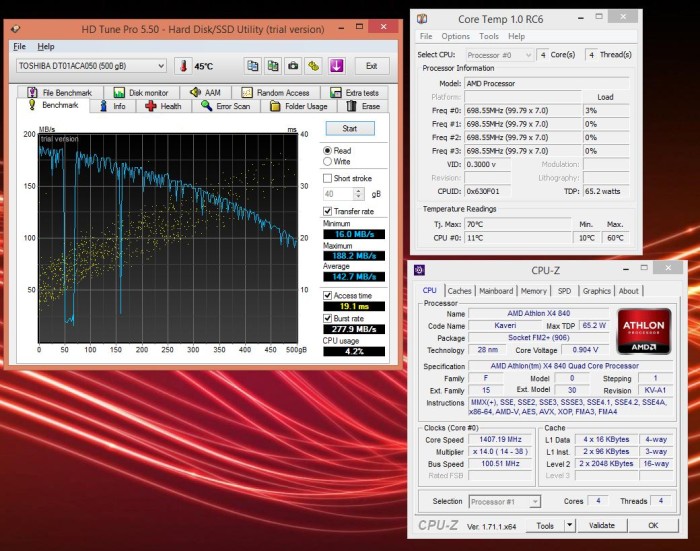Image resolution: width=700 pixels, height=551 pixels.
Task: Toggle the Transfer rate checkbox
Action: point(327,211)
